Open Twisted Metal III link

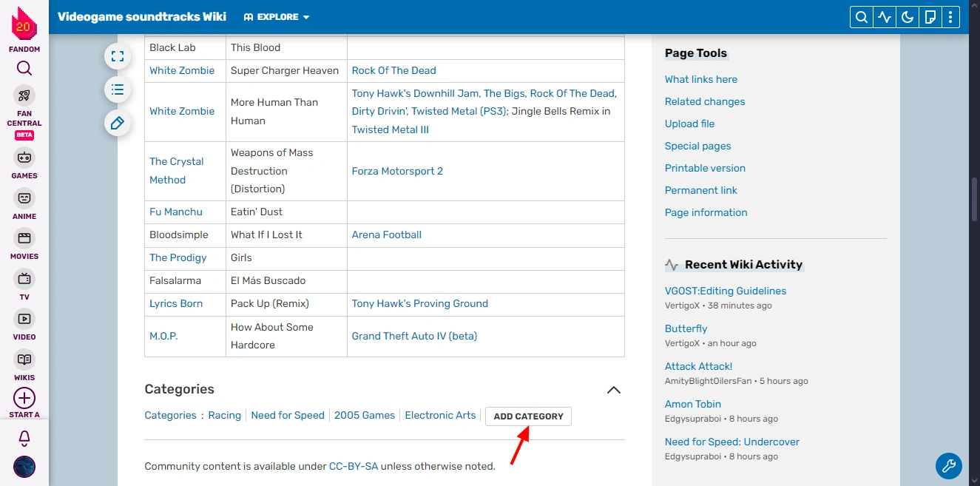[x=391, y=129]
